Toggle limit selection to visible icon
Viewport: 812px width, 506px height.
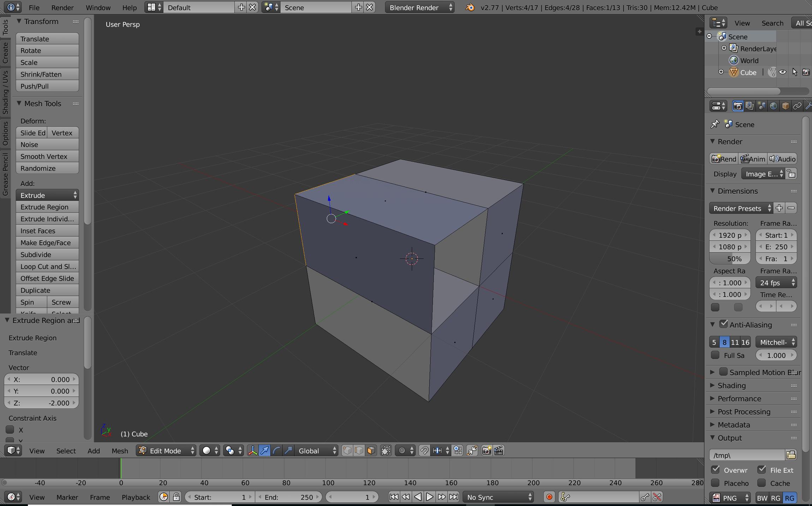click(x=386, y=451)
